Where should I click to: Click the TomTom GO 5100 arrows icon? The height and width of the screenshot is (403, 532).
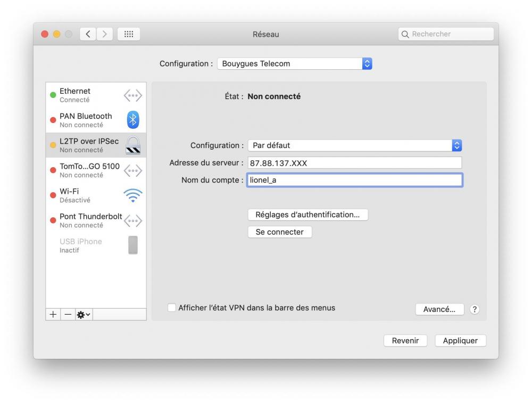tap(132, 170)
